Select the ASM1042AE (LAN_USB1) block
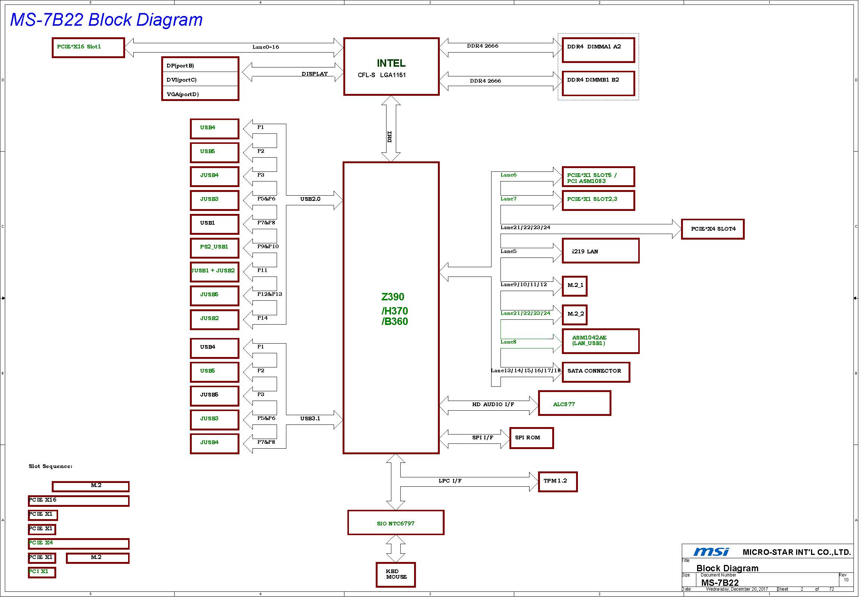The image size is (868, 597). (600, 341)
